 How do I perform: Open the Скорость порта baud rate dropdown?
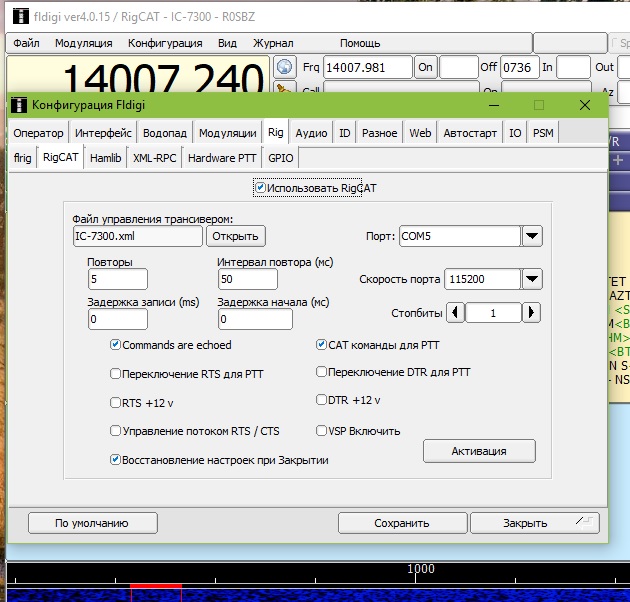click(532, 279)
